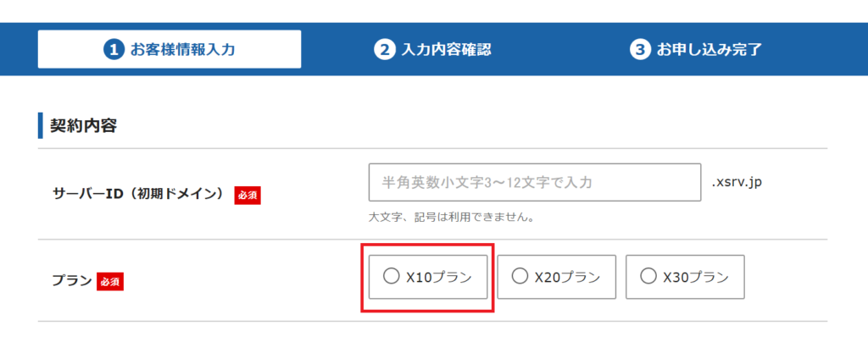Focus the サーバーID input field
The height and width of the screenshot is (353, 868).
[535, 182]
